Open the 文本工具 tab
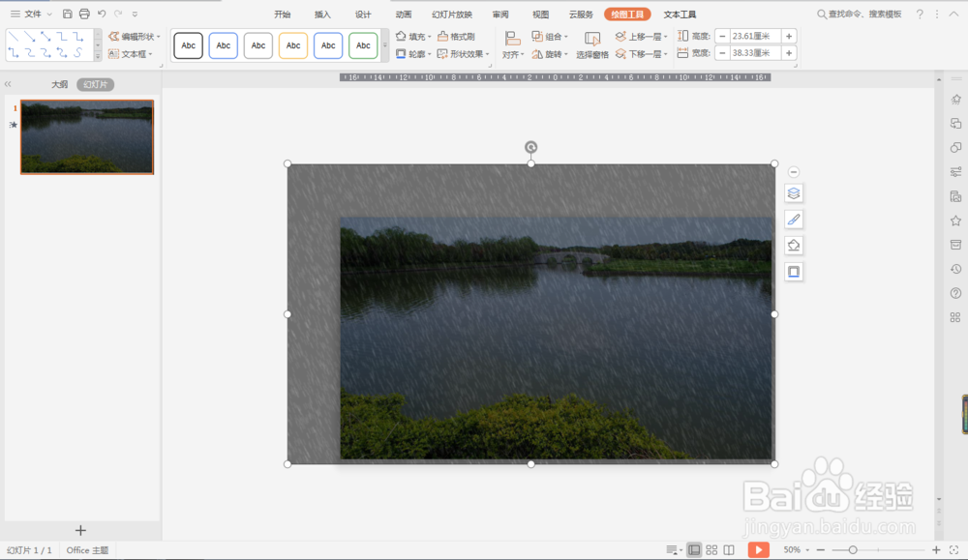Image resolution: width=968 pixels, height=560 pixels. [x=680, y=15]
